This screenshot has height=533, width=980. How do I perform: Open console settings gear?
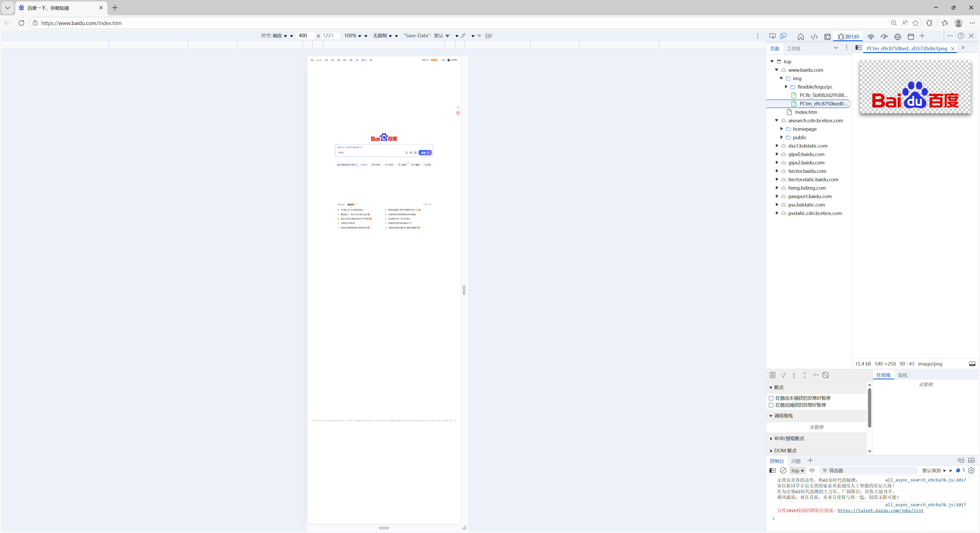[x=971, y=471]
